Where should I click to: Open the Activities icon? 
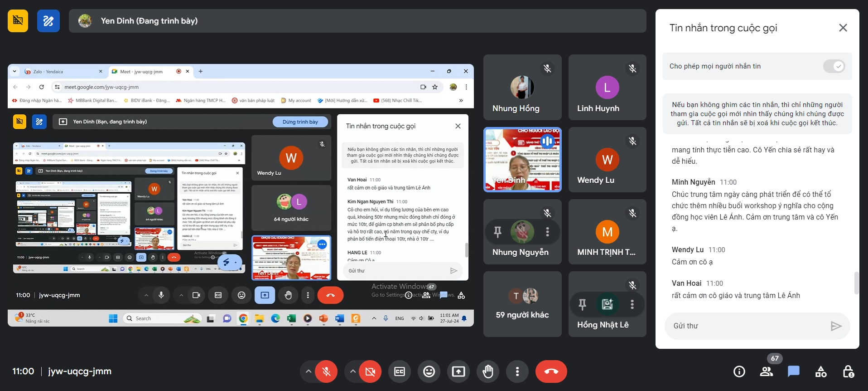click(821, 372)
